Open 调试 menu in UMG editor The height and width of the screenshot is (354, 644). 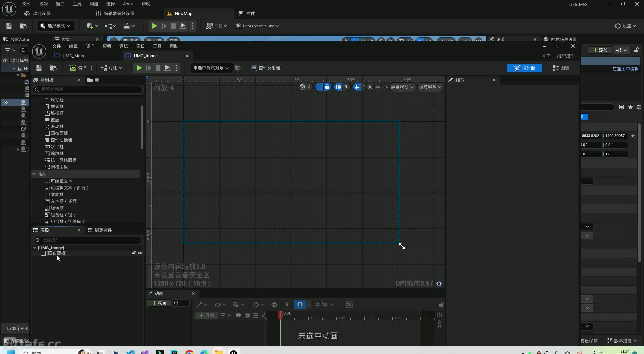[x=124, y=46]
